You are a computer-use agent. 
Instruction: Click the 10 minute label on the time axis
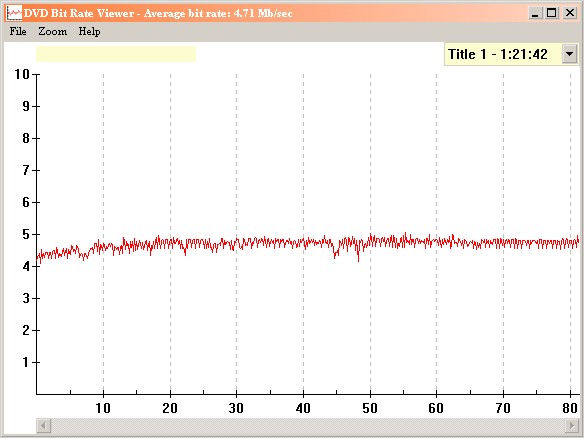pos(103,408)
